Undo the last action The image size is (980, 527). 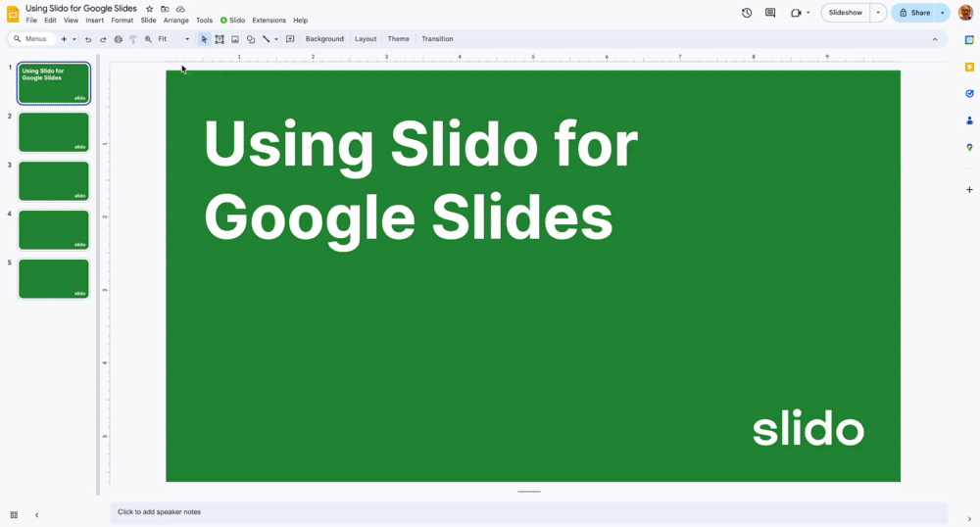pyautogui.click(x=88, y=39)
